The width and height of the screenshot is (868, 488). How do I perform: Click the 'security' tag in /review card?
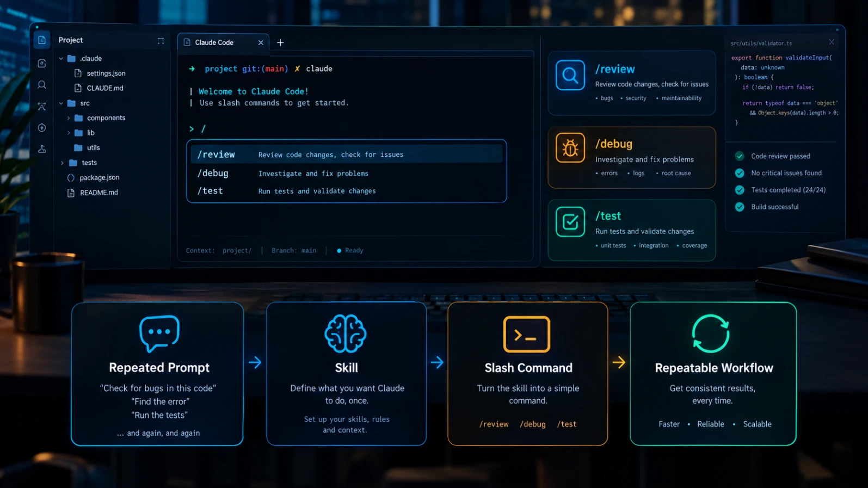[x=636, y=98]
